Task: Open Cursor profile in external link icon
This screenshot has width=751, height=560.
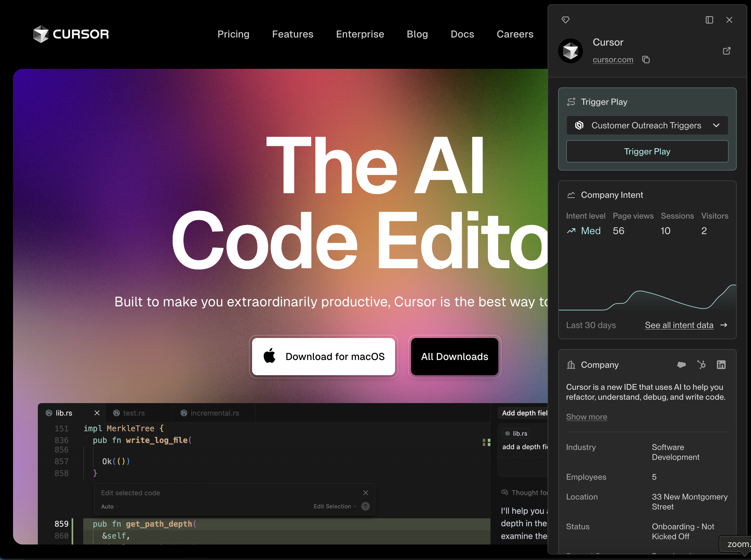Action: pos(726,51)
